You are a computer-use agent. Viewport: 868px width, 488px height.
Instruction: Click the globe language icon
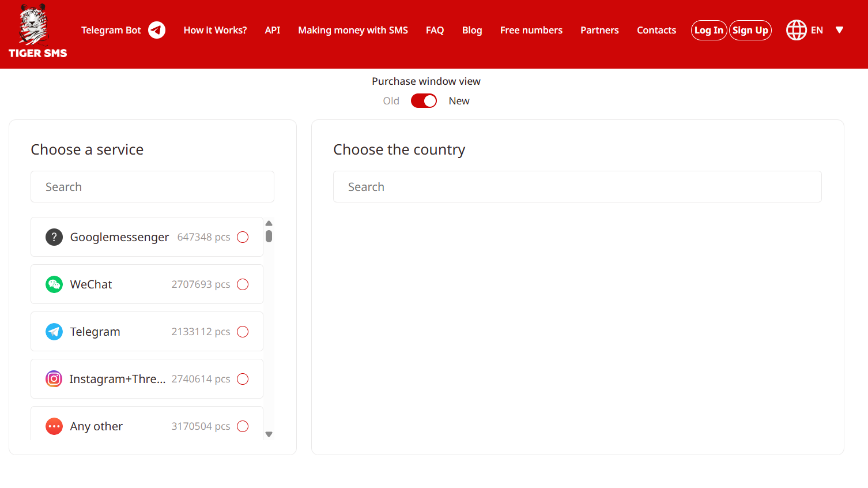[797, 30]
